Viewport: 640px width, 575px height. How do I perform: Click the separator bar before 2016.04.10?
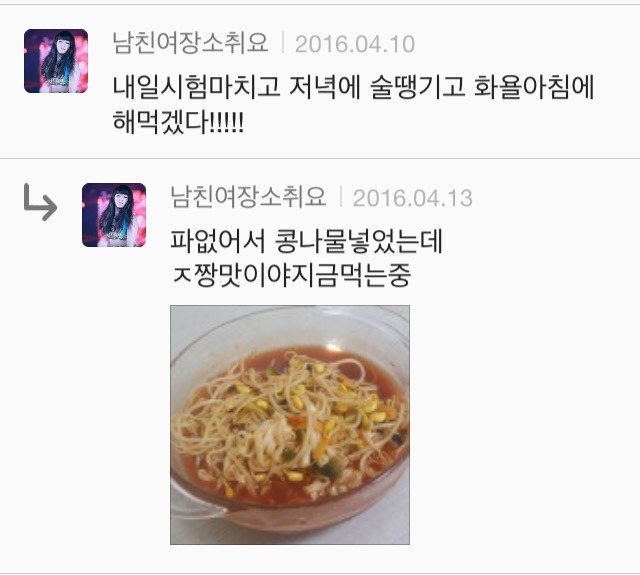click(x=282, y=43)
